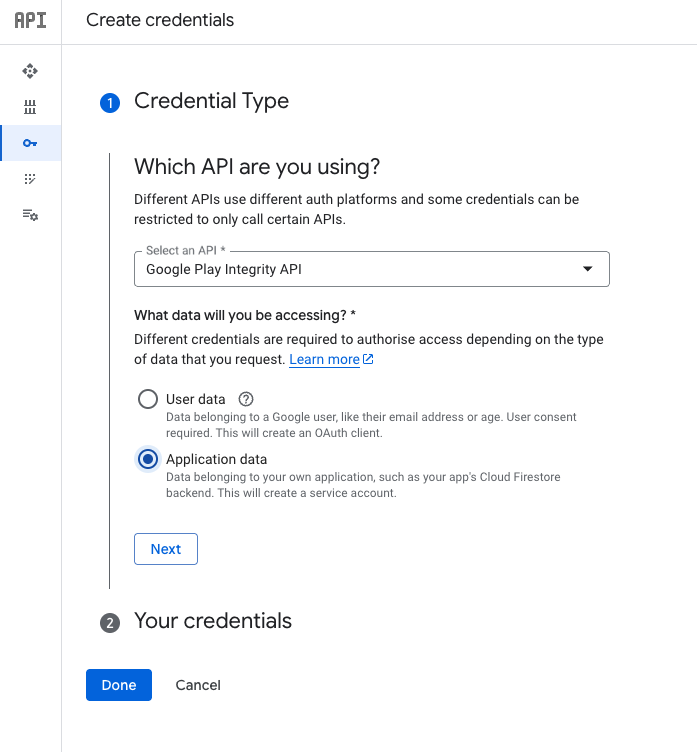Click the external link icon beside Learn more
This screenshot has width=697, height=752.
tap(368, 359)
